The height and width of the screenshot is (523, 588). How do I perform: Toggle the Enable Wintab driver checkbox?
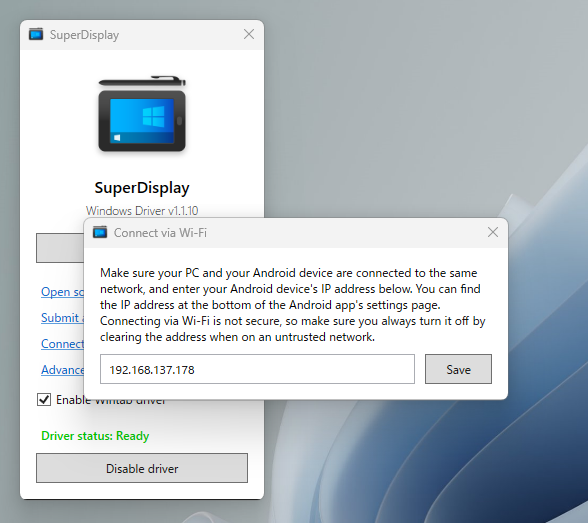tap(44, 400)
